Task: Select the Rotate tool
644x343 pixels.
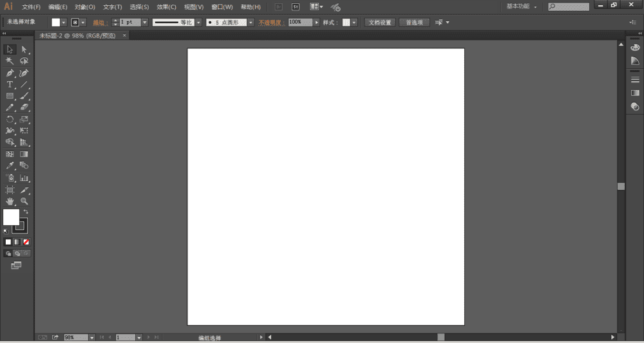Action: [x=10, y=120]
